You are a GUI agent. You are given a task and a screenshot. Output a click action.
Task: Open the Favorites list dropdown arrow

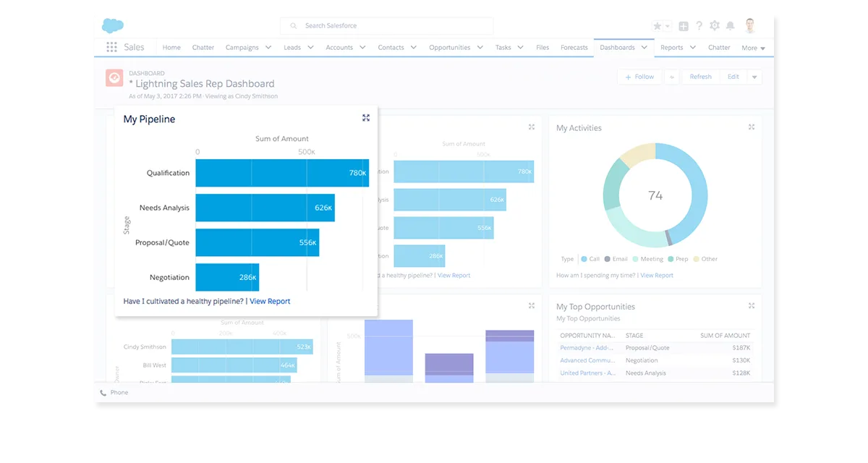667,26
